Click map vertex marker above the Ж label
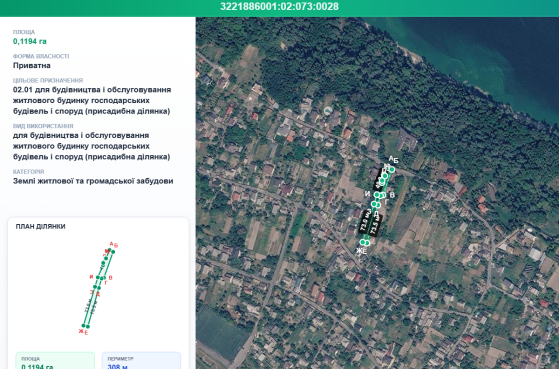 click(363, 242)
